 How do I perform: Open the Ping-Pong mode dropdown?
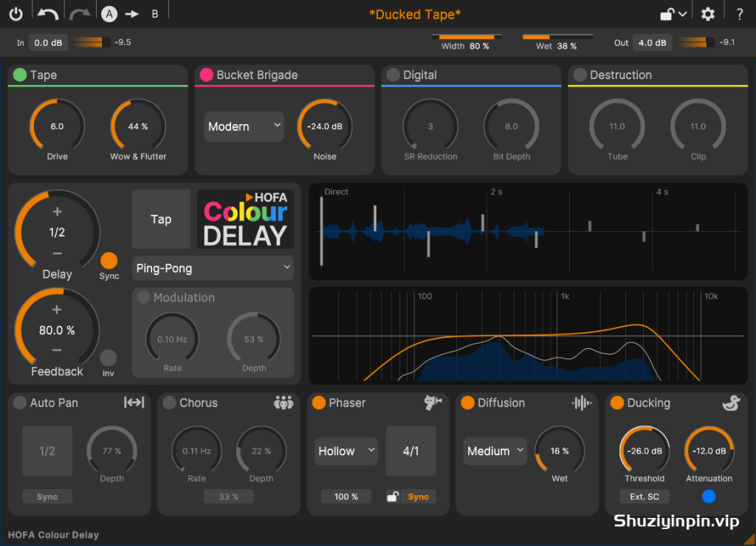(x=213, y=267)
